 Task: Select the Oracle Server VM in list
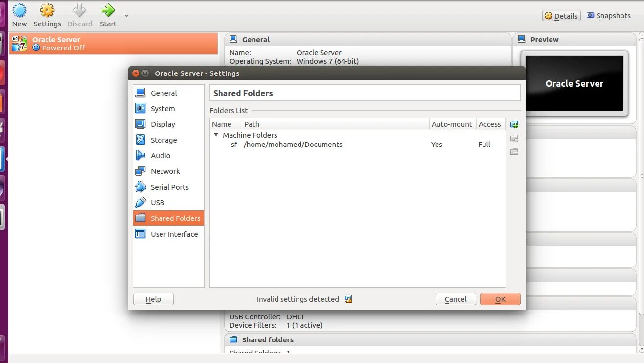tap(114, 44)
